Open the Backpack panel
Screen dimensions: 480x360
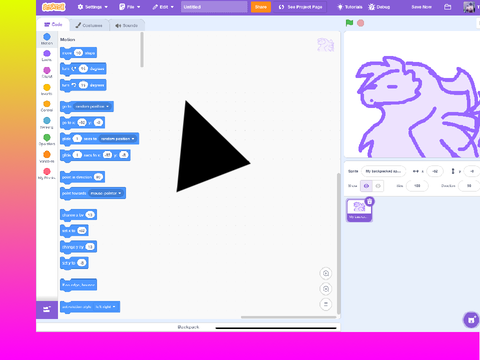(188, 327)
